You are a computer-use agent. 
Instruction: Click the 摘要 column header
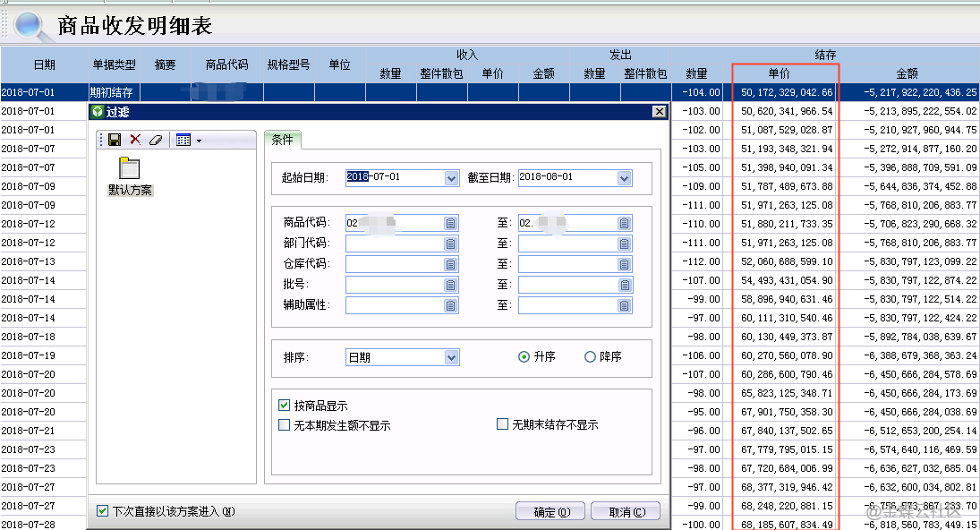pyautogui.click(x=165, y=64)
